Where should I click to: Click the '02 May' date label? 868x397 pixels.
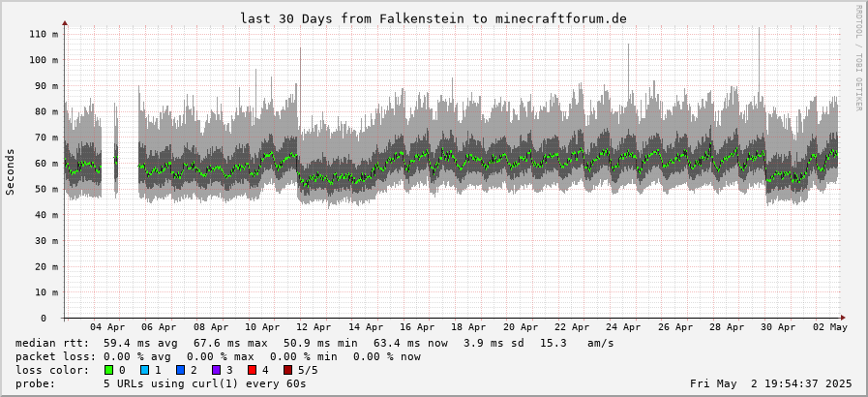coord(831,327)
